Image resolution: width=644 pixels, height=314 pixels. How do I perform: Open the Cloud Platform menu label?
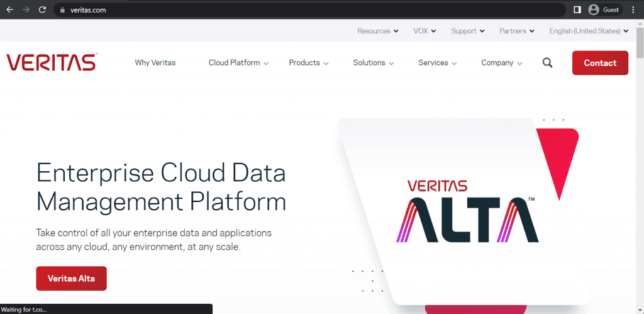pyautogui.click(x=234, y=63)
